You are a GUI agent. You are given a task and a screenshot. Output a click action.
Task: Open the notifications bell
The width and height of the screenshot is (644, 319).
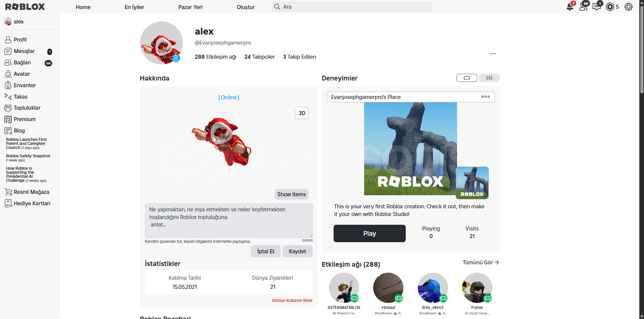tap(570, 7)
